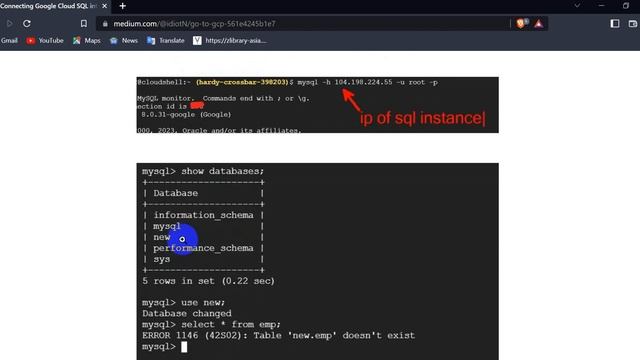The height and width of the screenshot is (360, 640).
Task: Toggle the browser sidebar panel
Action: pos(615,24)
